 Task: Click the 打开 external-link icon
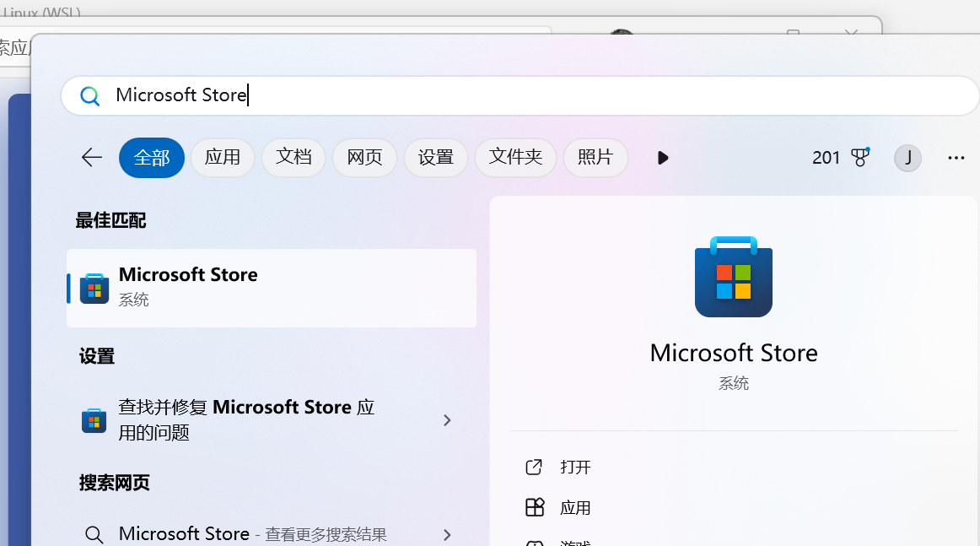[534, 468]
